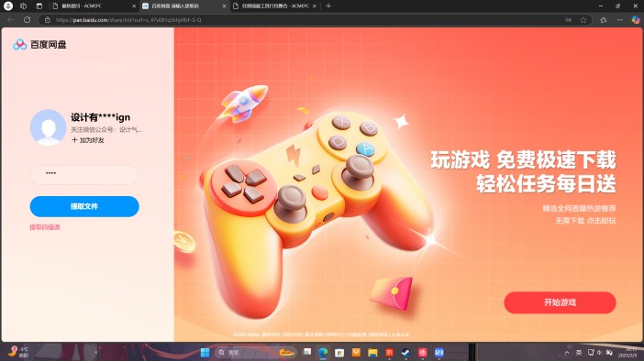Open the Copilot sidebar icon

[636, 19]
